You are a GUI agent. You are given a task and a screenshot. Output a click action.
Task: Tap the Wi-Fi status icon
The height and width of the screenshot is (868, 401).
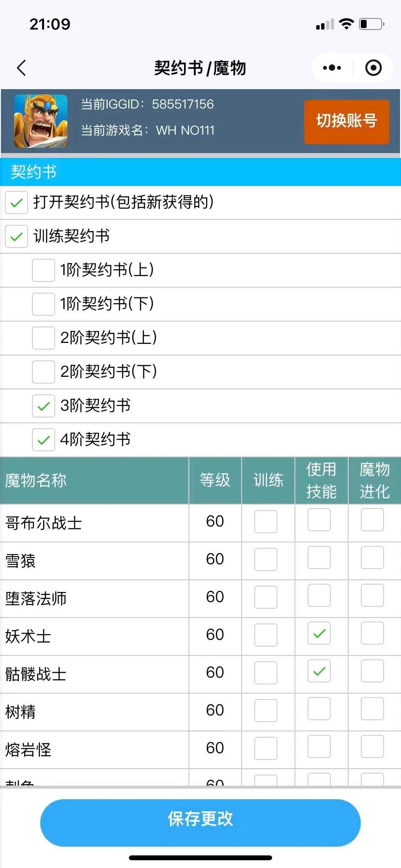click(x=346, y=24)
